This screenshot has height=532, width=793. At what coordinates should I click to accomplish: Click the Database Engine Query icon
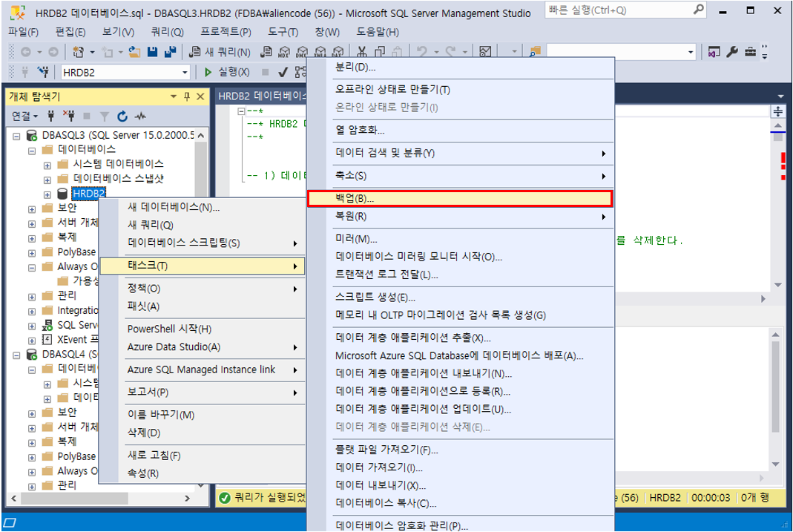266,52
